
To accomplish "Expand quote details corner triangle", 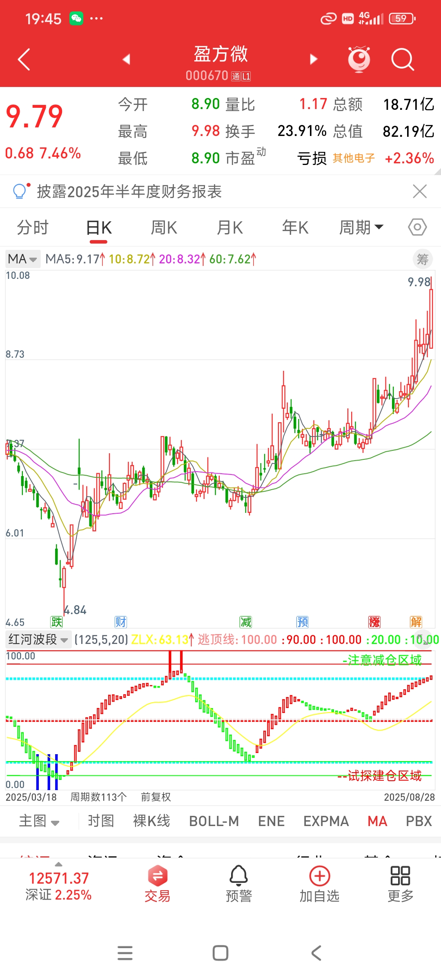I will tap(438, 171).
